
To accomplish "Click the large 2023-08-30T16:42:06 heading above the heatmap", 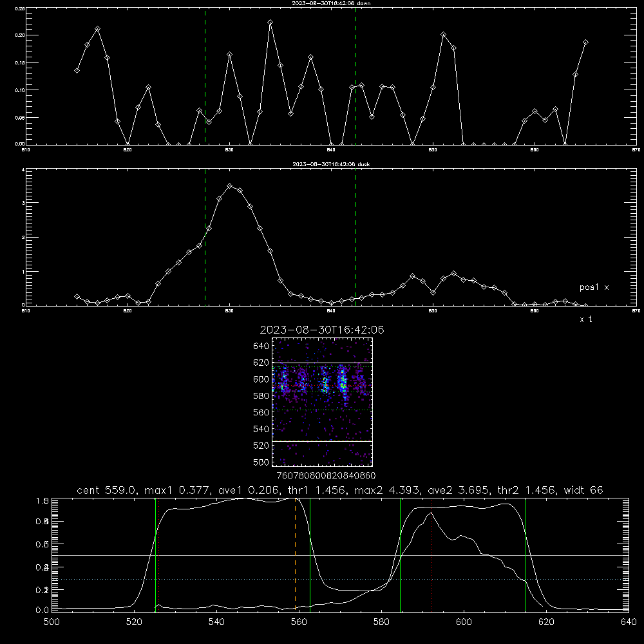I will click(x=322, y=330).
